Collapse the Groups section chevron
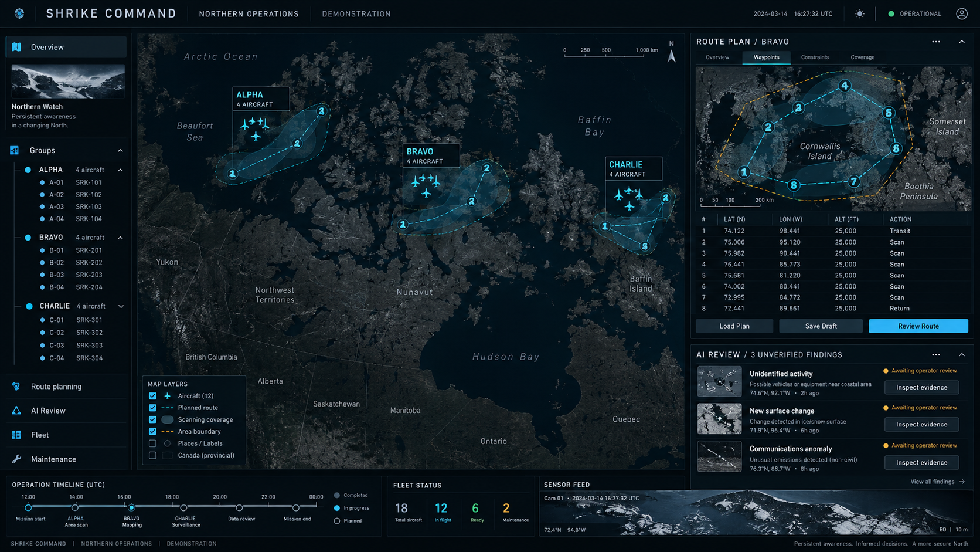 pyautogui.click(x=120, y=151)
